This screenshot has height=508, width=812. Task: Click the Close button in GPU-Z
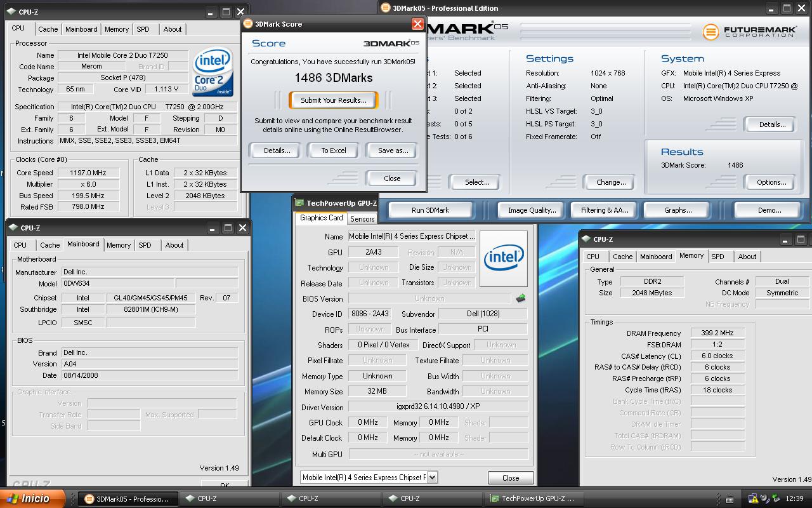click(x=510, y=478)
